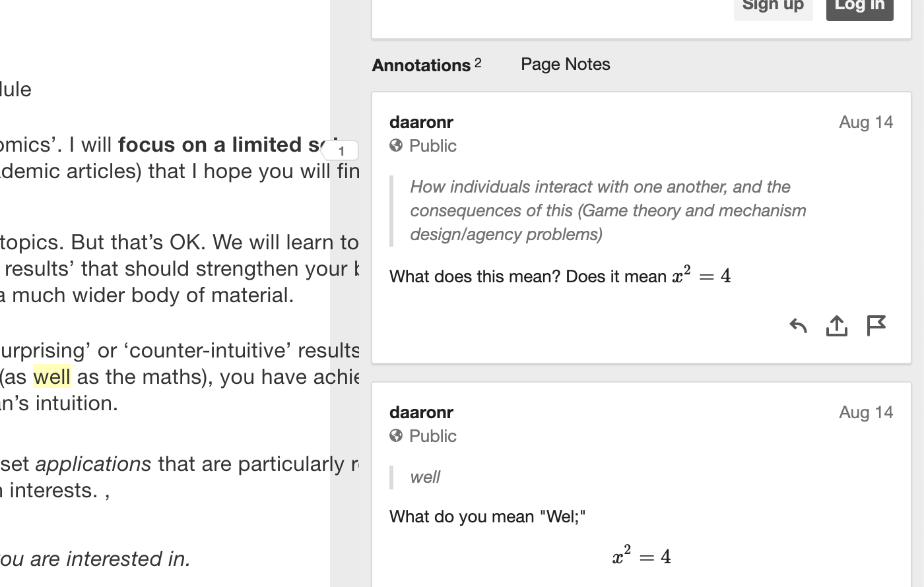Reply to first daaronr annotation

[799, 326]
